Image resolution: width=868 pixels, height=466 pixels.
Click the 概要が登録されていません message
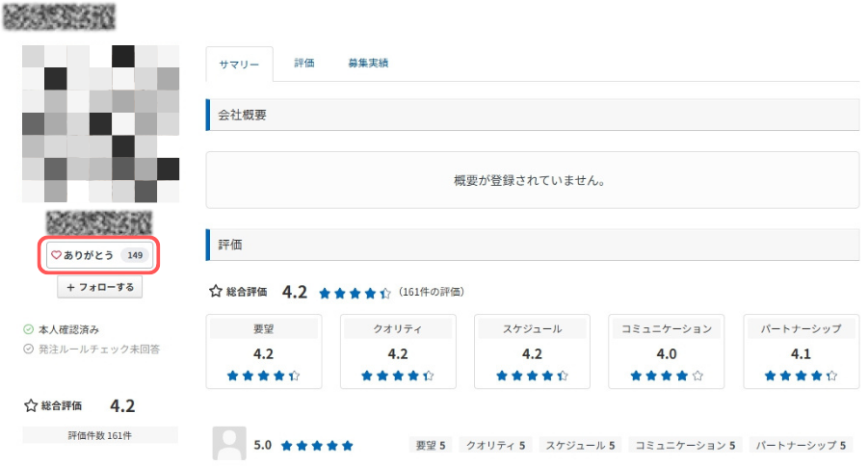[x=529, y=180]
